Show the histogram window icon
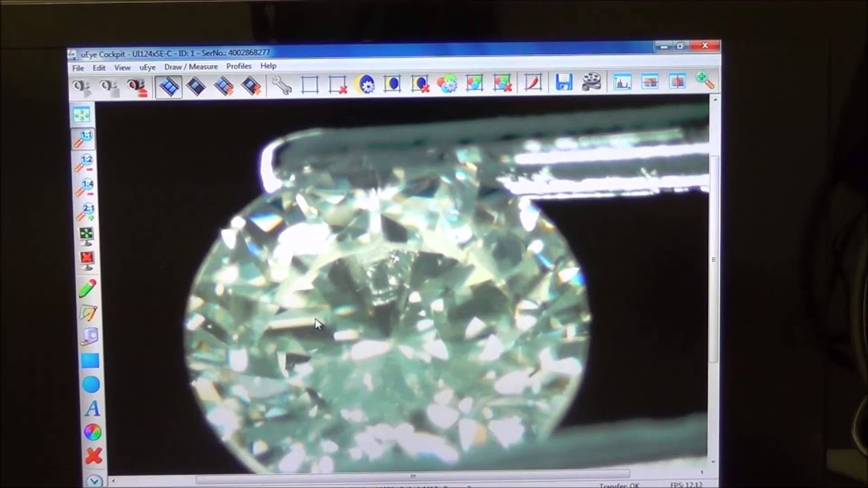 (622, 82)
